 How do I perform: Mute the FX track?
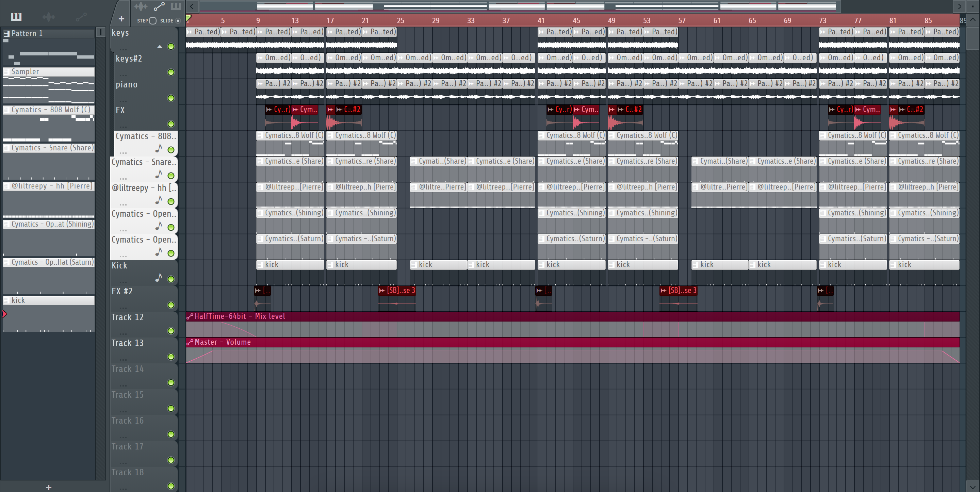pyautogui.click(x=171, y=124)
